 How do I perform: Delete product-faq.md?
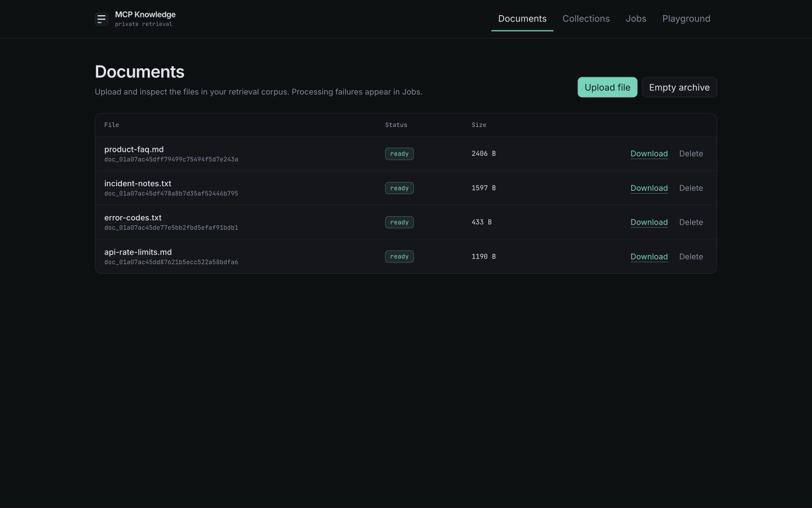pyautogui.click(x=691, y=154)
